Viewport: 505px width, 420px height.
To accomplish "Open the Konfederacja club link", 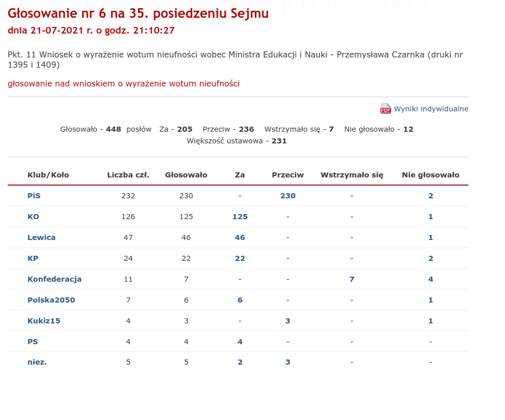I will coord(54,279).
